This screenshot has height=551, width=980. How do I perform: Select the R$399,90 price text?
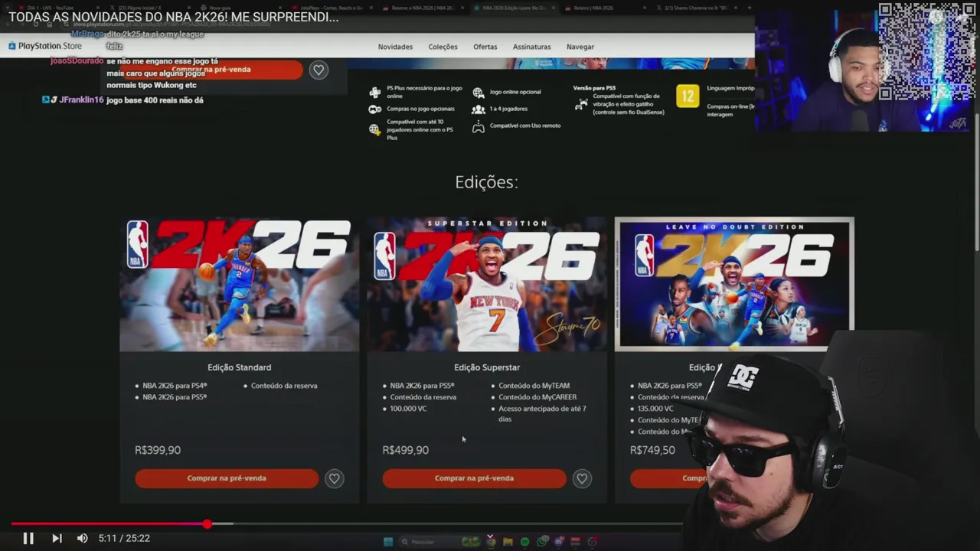coord(158,450)
